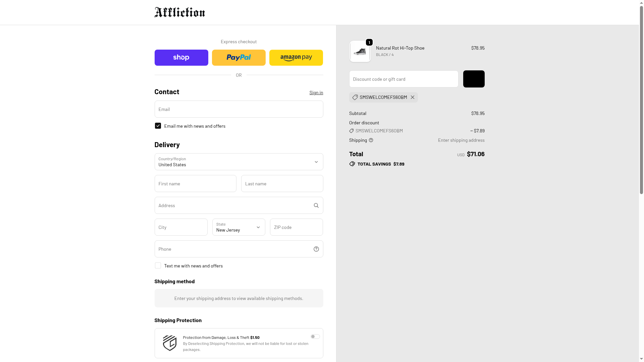Uncheck Email me with news and offers
Screen dimensions: 644x362
click(158, 126)
